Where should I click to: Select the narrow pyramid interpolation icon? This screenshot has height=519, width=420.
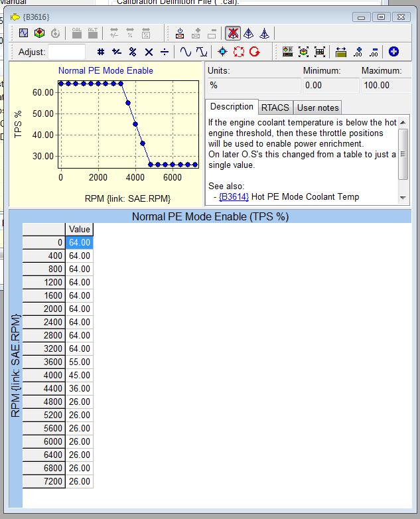click(264, 33)
